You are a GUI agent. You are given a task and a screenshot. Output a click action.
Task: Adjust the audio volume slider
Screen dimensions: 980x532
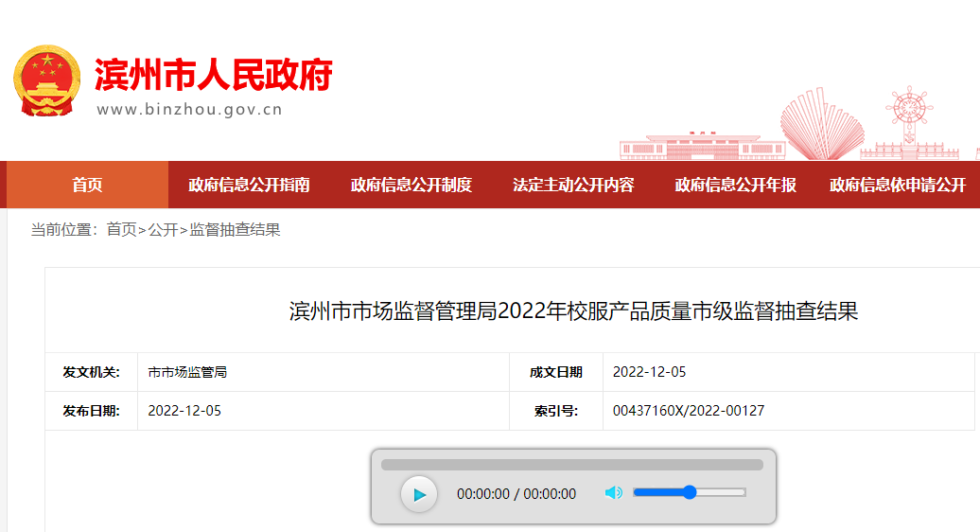coord(690,492)
